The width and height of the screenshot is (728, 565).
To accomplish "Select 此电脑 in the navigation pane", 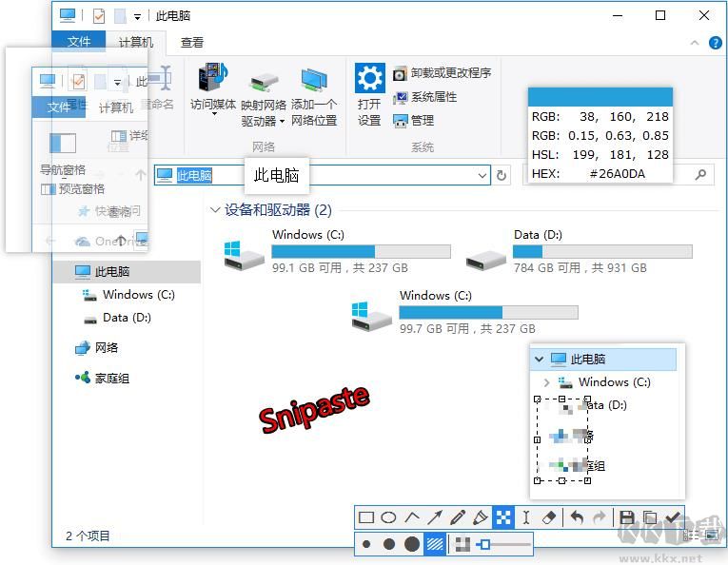I will click(x=128, y=272).
